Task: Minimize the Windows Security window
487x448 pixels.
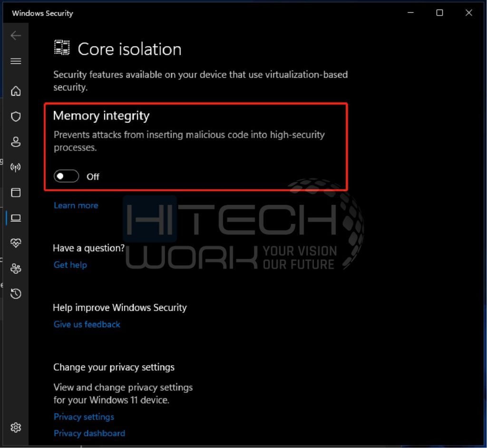Action: [x=410, y=13]
